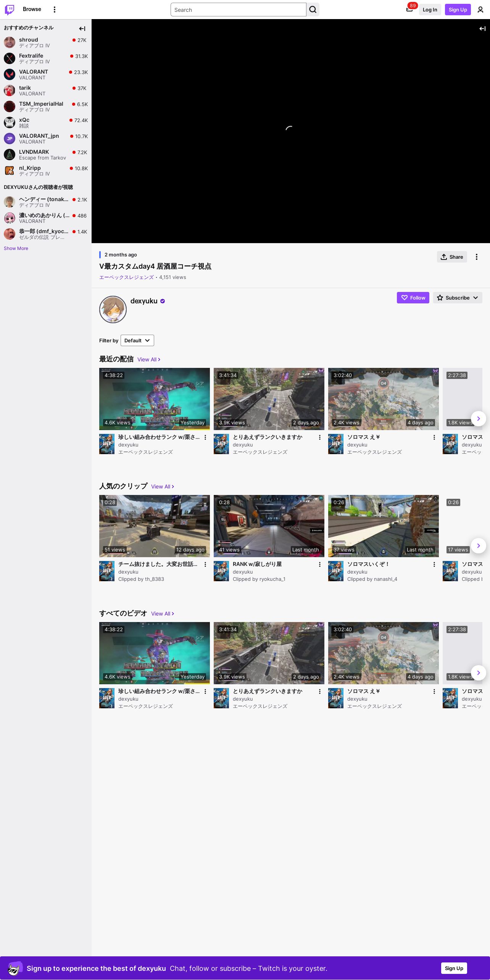Share this video
This screenshot has height=980, width=490.
[x=452, y=257]
